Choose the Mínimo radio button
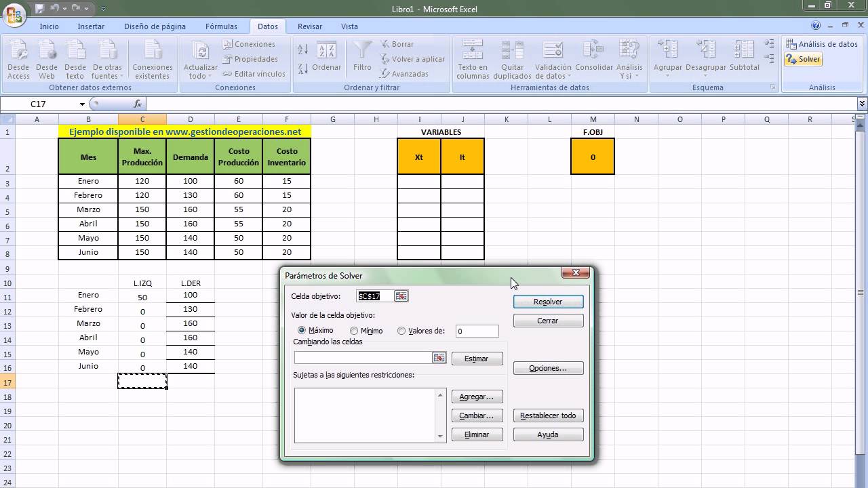Image resolution: width=868 pixels, height=488 pixels. click(353, 330)
